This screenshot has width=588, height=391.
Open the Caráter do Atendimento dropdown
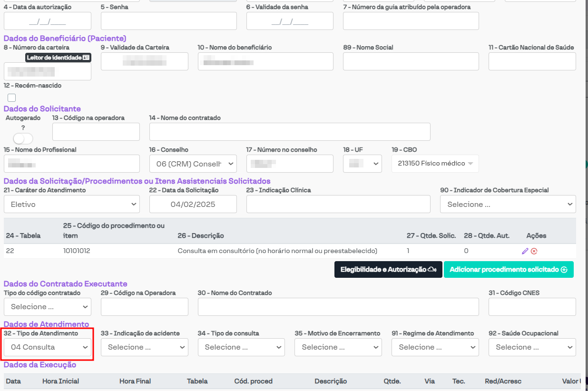click(x=72, y=204)
